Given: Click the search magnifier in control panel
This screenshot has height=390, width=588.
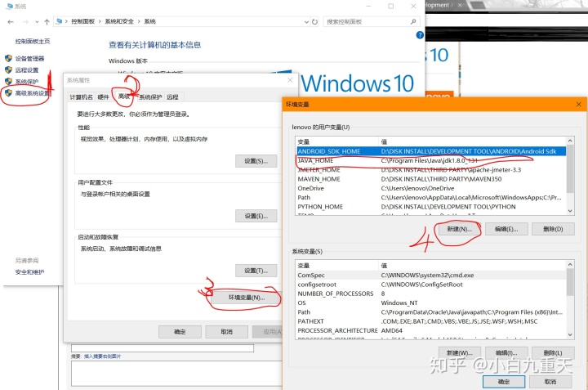Looking at the screenshot, I should pos(413,22).
